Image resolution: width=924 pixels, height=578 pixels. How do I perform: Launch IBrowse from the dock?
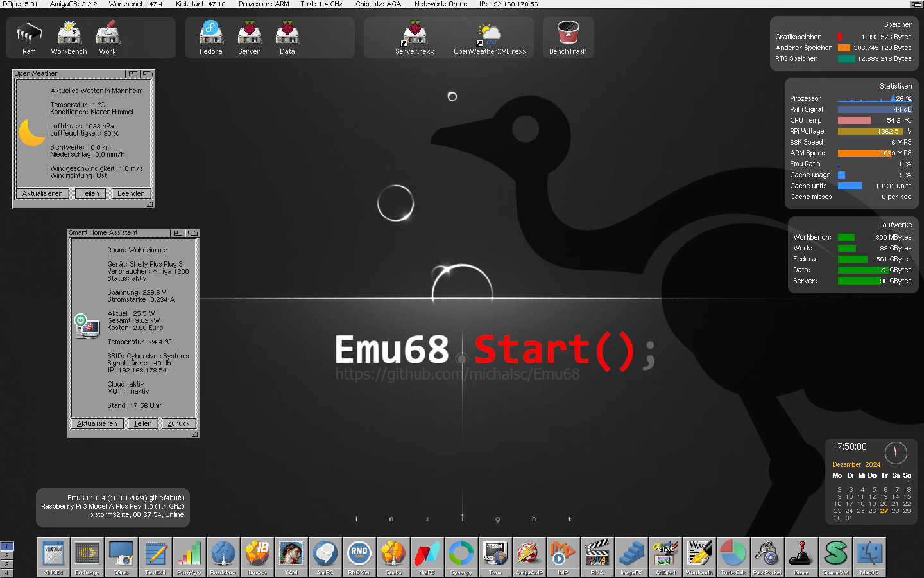pos(257,557)
